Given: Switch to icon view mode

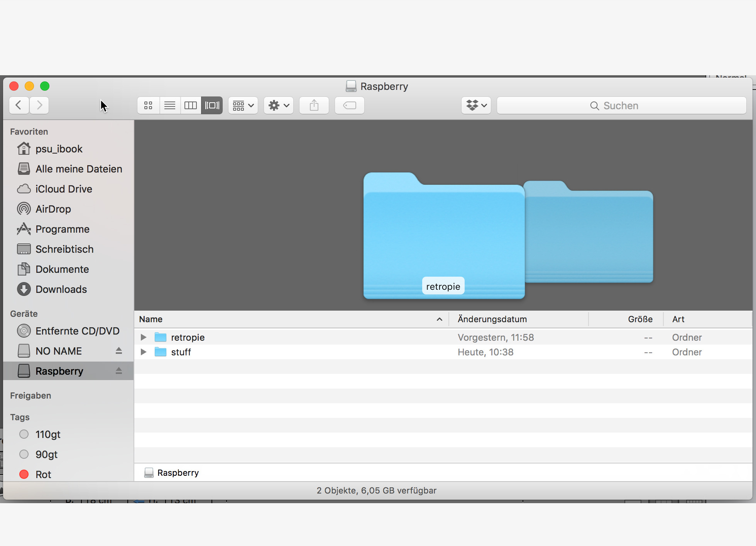Looking at the screenshot, I should click(x=148, y=105).
